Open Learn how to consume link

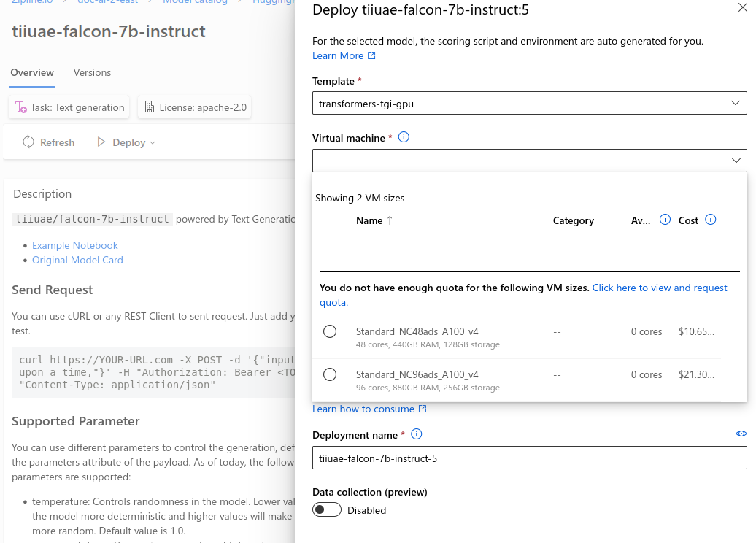[x=363, y=409]
